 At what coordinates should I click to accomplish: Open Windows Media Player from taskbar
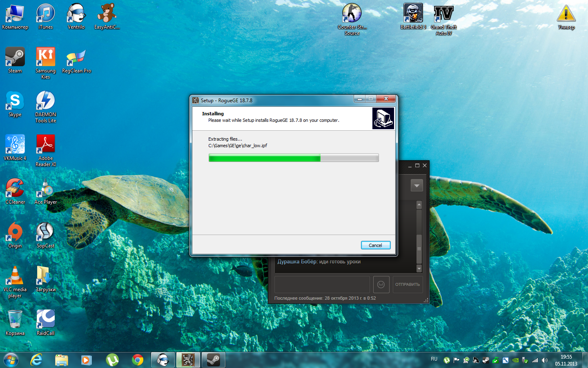point(86,360)
